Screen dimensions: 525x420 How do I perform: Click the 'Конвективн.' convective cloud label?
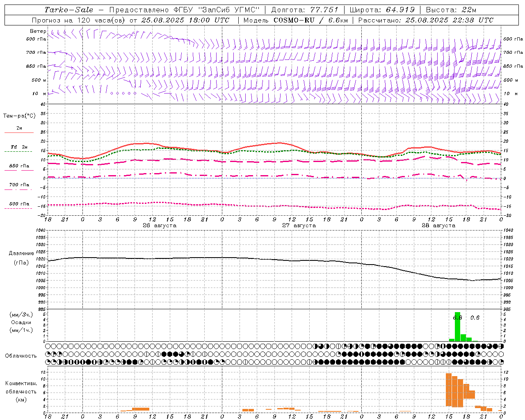pyautogui.click(x=21, y=383)
